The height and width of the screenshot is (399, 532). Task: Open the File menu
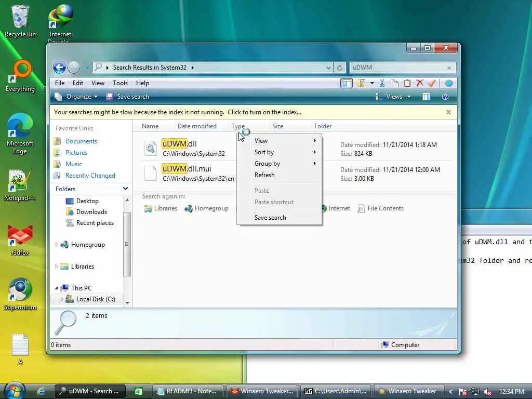(60, 83)
